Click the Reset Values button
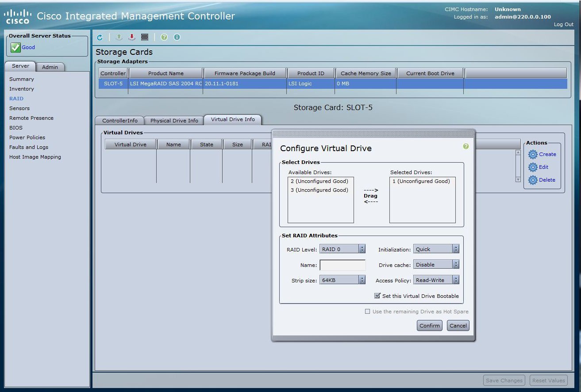The width and height of the screenshot is (581, 392). pos(548,381)
